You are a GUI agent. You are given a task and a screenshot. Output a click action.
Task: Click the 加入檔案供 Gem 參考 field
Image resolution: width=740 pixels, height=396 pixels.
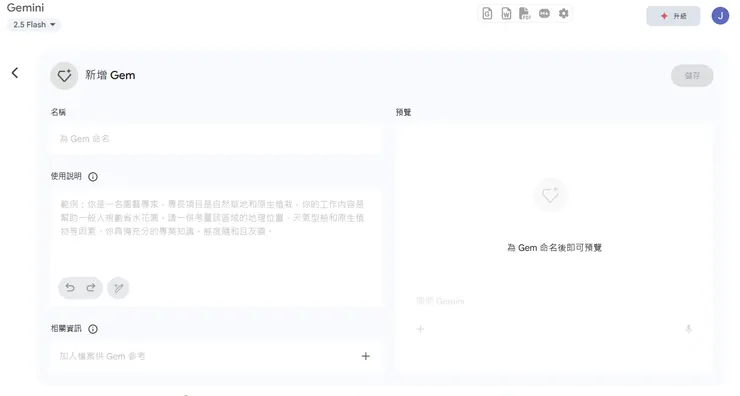[x=216, y=356]
